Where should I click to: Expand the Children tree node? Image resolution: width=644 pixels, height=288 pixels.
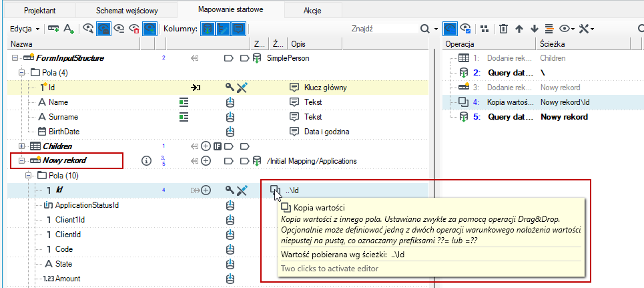tap(22, 146)
